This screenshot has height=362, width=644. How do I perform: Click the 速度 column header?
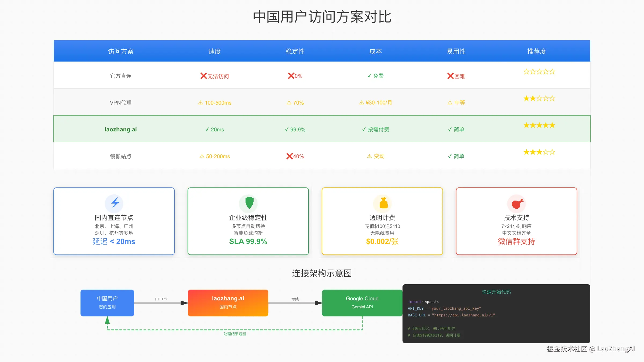click(x=214, y=51)
